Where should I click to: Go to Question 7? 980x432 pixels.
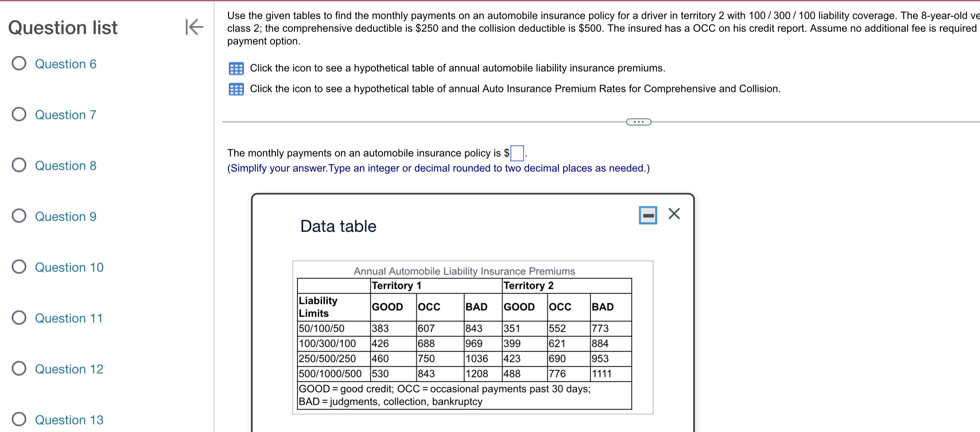click(x=65, y=114)
